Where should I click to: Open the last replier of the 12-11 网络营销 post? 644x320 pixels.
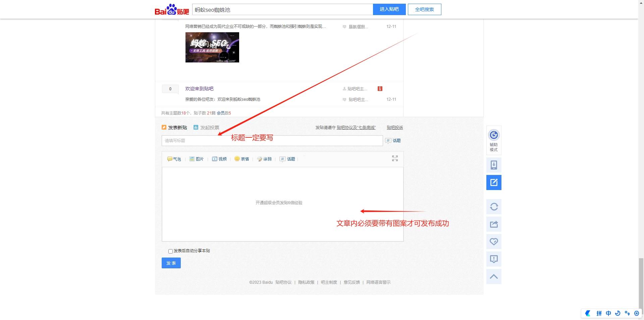[358, 27]
